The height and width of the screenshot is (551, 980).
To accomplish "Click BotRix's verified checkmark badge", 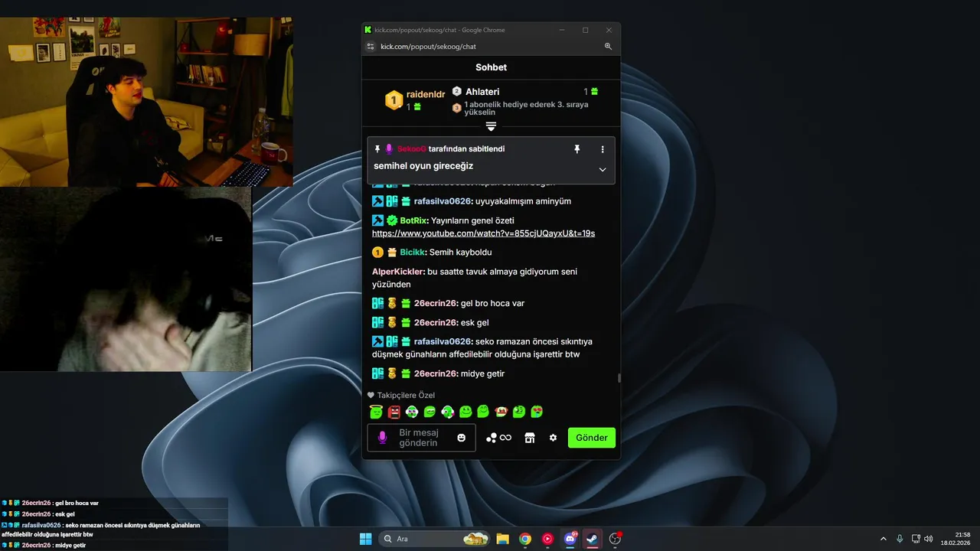I will [392, 220].
